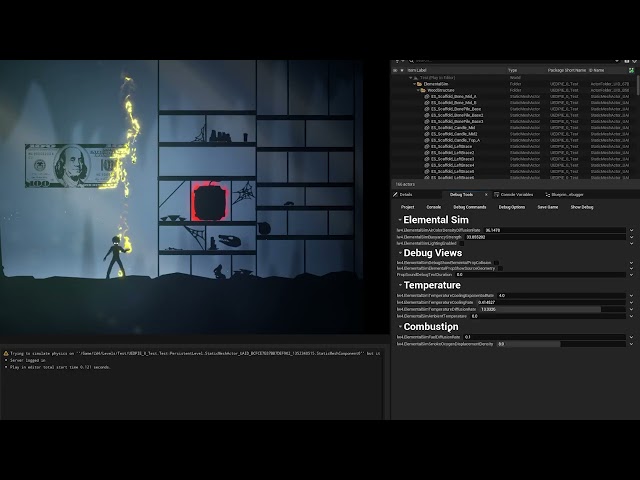Click the Console Variables tab icon
Screen dimensions: 640x480
click(497, 195)
